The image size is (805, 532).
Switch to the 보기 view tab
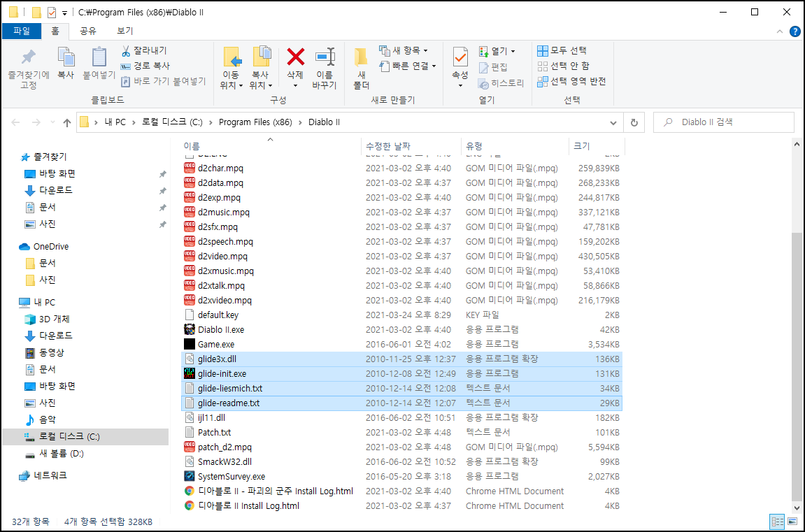(124, 31)
